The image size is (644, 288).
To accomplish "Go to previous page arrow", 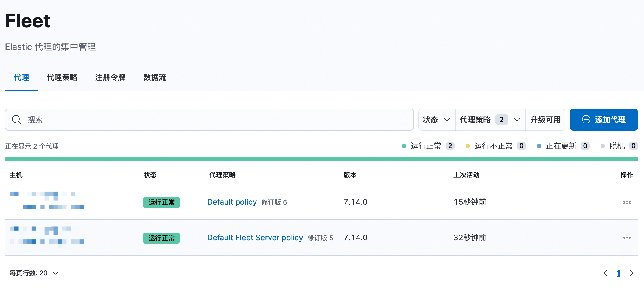I will 606,273.
